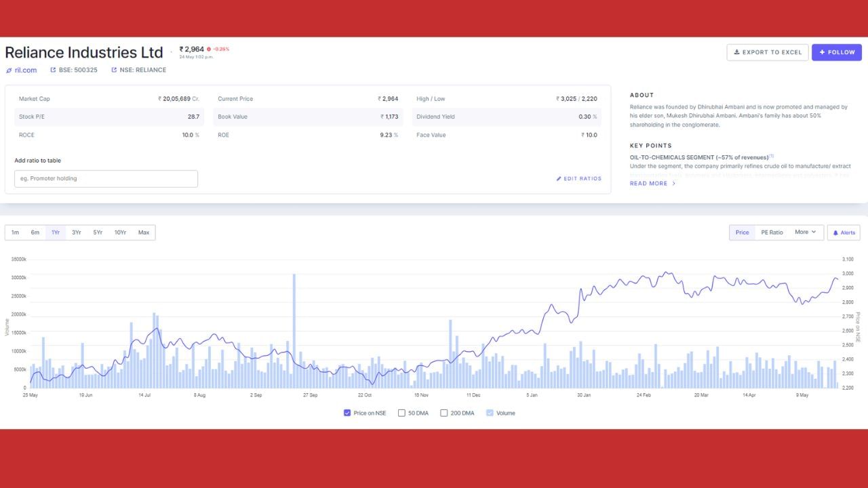The image size is (868, 488).
Task: Select the Max chart range
Action: click(144, 232)
